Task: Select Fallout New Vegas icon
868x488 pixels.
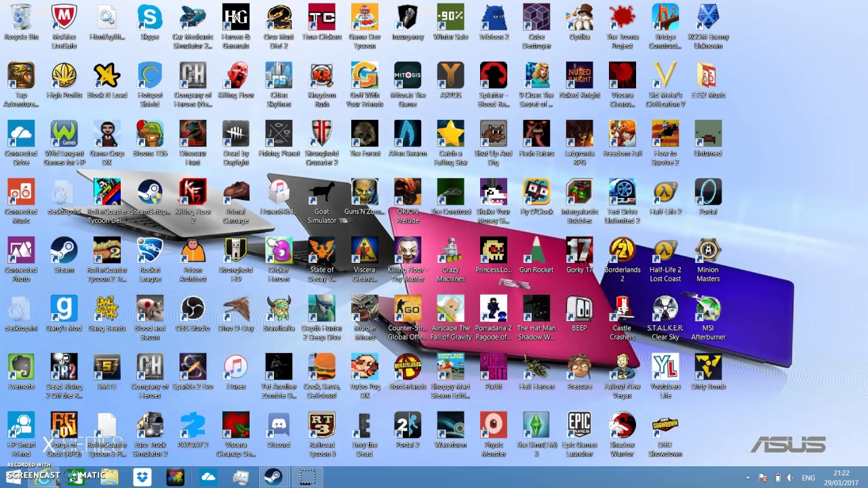Action: (x=622, y=376)
